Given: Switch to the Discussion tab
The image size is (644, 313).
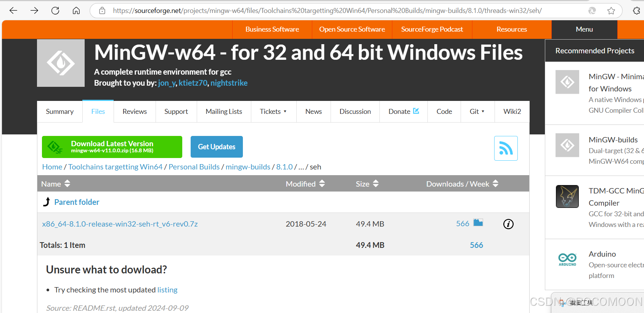Looking at the screenshot, I should click(355, 112).
